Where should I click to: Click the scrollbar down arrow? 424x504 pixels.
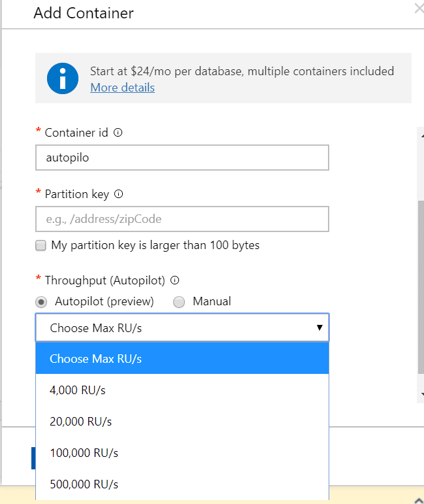pos(422,394)
